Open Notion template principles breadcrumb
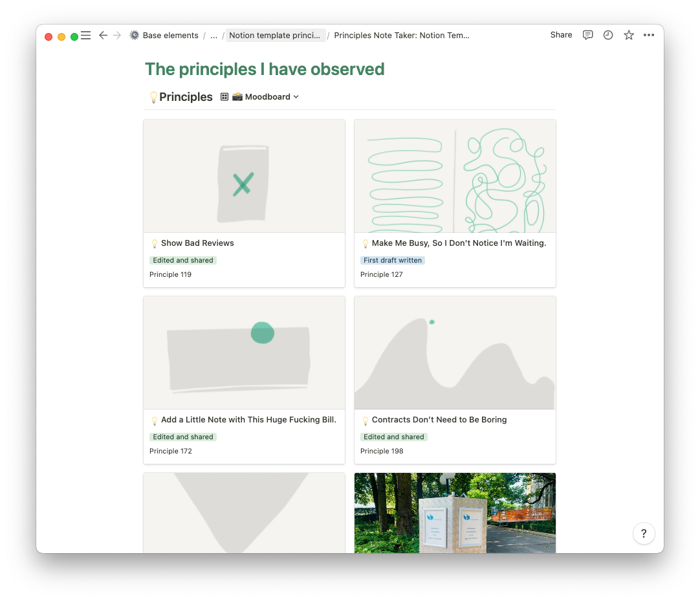Image resolution: width=700 pixels, height=601 pixels. coord(275,36)
